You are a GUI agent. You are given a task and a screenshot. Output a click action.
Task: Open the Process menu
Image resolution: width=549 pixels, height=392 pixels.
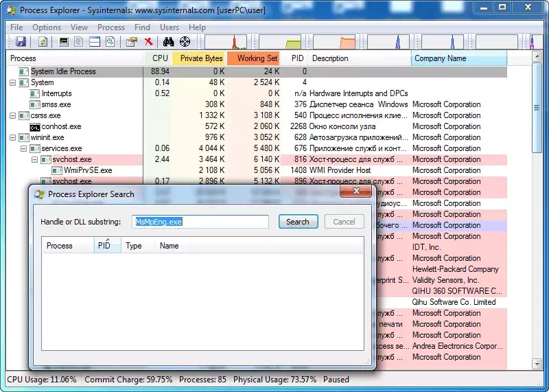[x=111, y=27]
